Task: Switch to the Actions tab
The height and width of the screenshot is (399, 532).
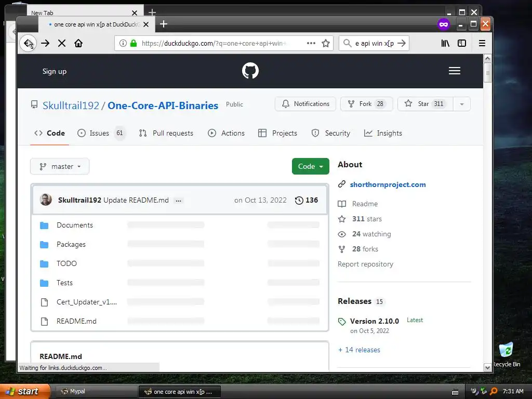Action: pyautogui.click(x=226, y=133)
